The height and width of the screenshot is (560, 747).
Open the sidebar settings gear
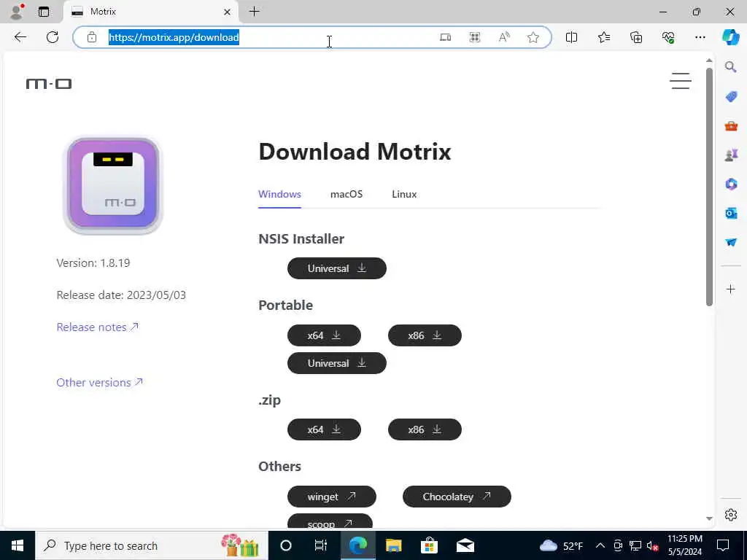(730, 515)
